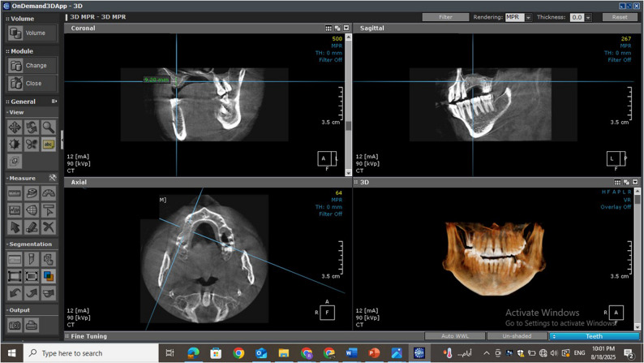Maximize the 3D pane toggle icon
The height and width of the screenshot is (363, 644).
[626, 182]
